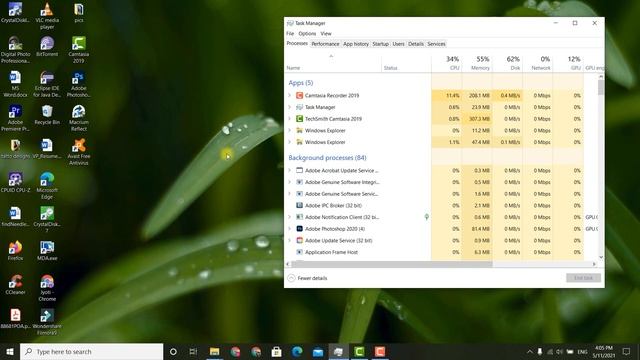
Task: Select the Macrium Reflect desktop icon
Action: 79,118
